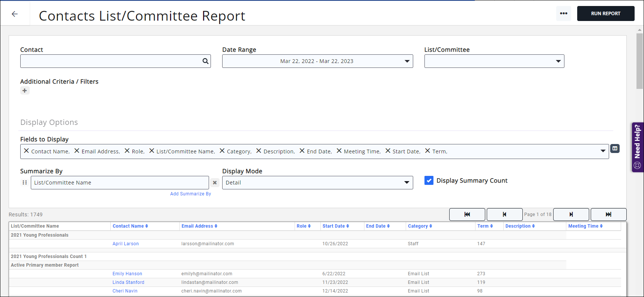This screenshot has height=297, width=644.
Task: Open the three-dot more options menu
Action: tap(563, 13)
